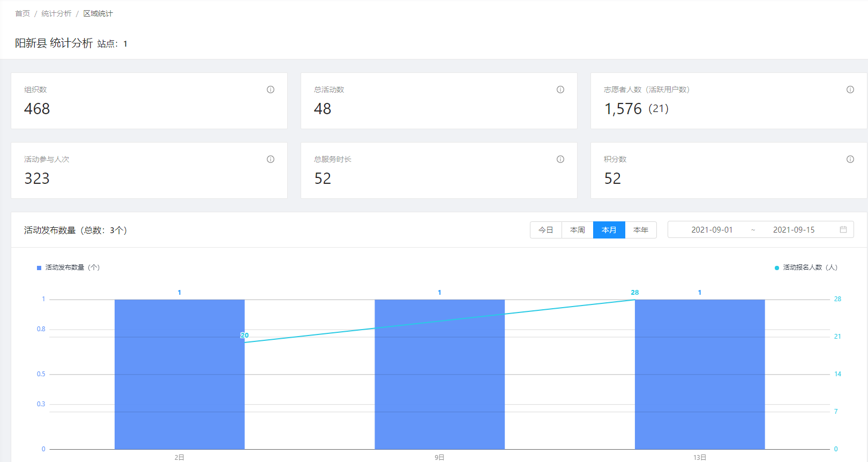This screenshot has width=868, height=462.
Task: Open 统计分析 breadcrumb link
Action: click(56, 13)
